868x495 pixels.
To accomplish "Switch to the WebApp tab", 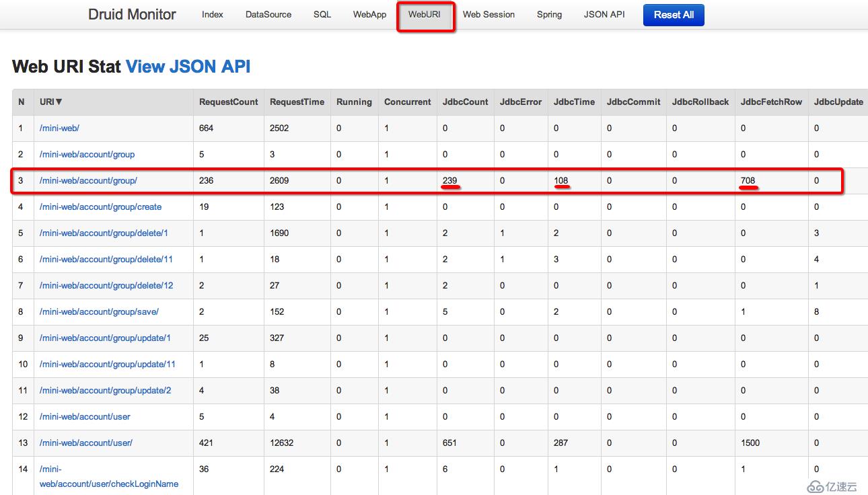I will tap(369, 14).
